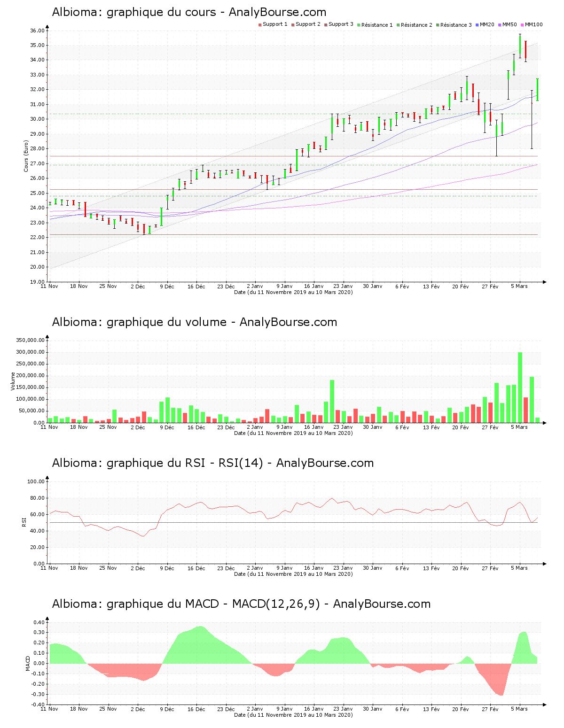Click the 80.00 RSI axis label
Viewport: 564px width, 728px height.
tap(37, 498)
